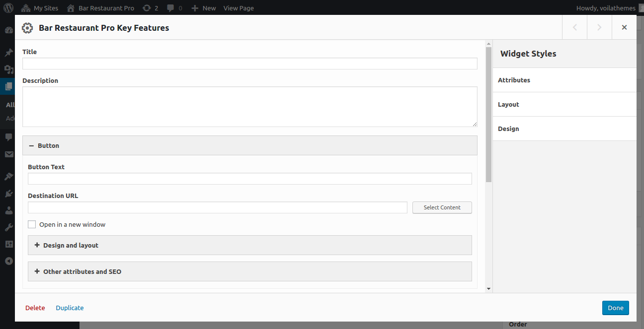
Task: Open the Bar Restaurant Pro site menu
Action: [x=100, y=8]
